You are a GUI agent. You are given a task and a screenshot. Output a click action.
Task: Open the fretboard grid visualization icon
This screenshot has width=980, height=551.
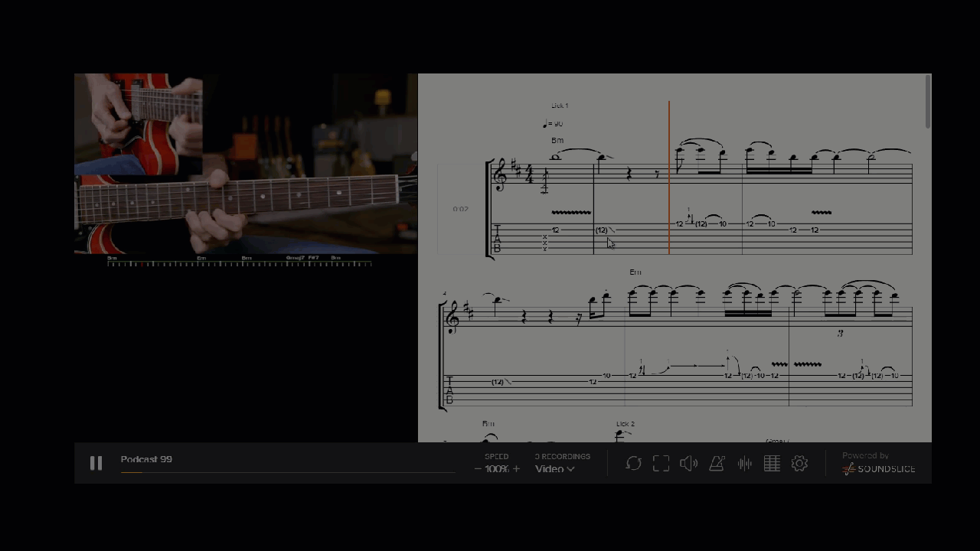772,463
